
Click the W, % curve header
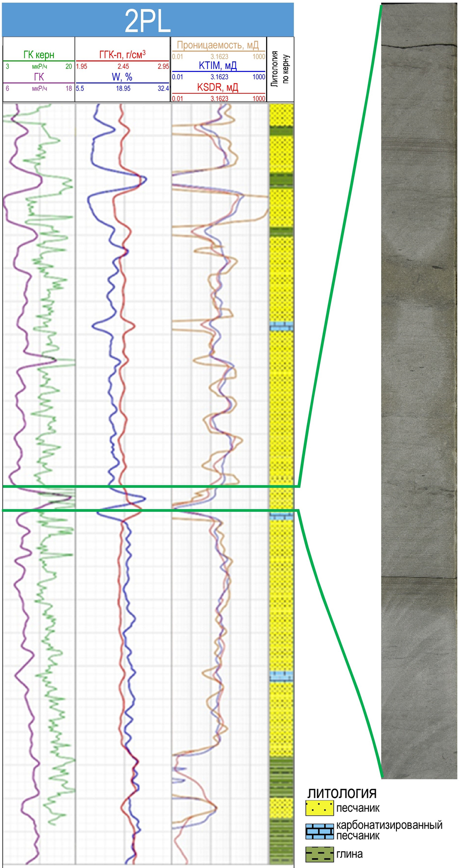(x=122, y=77)
